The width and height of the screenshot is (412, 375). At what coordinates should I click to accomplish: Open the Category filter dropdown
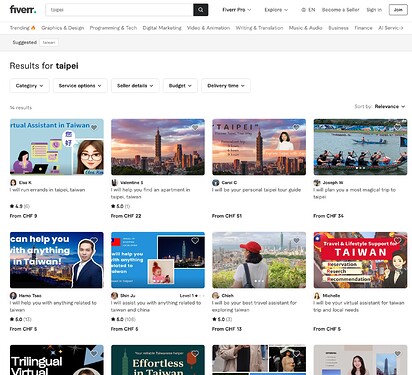click(x=29, y=86)
